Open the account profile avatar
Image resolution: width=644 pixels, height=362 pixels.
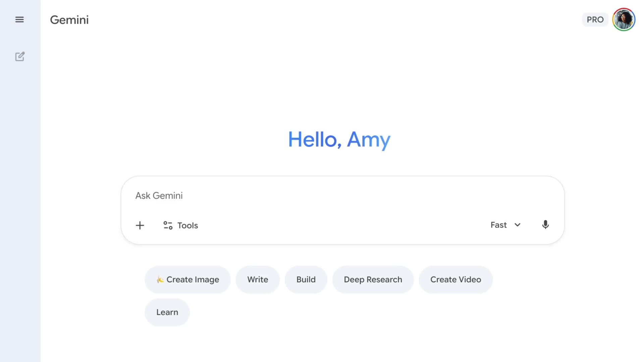[x=624, y=19]
